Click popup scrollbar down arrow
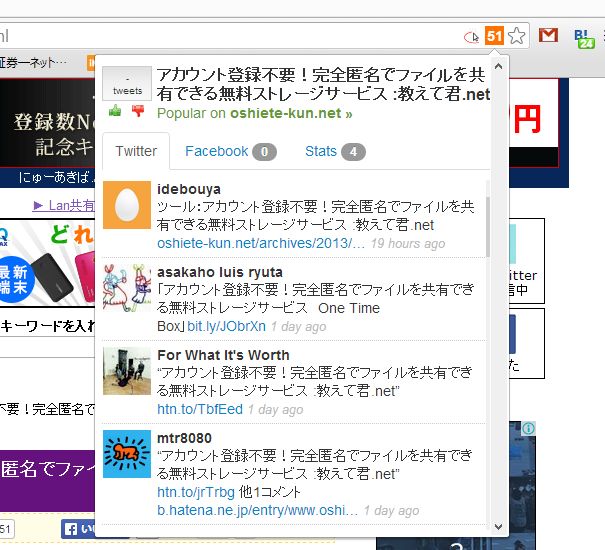 click(498, 526)
